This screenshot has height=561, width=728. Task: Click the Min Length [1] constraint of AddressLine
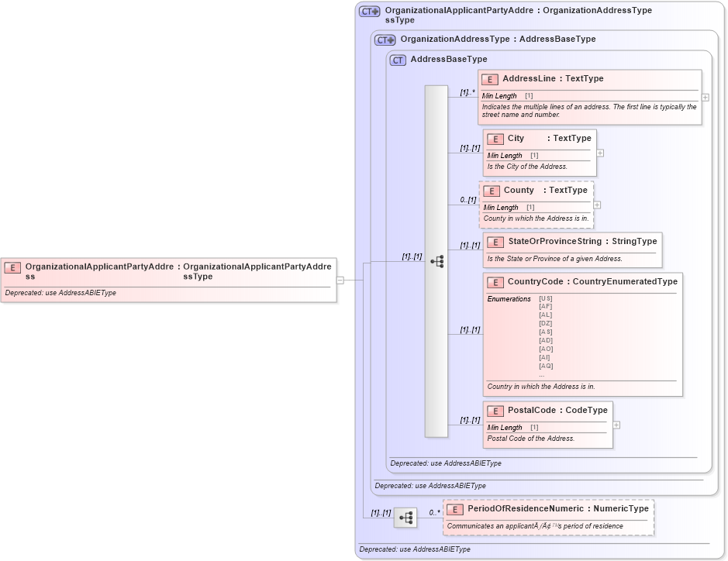coord(505,95)
